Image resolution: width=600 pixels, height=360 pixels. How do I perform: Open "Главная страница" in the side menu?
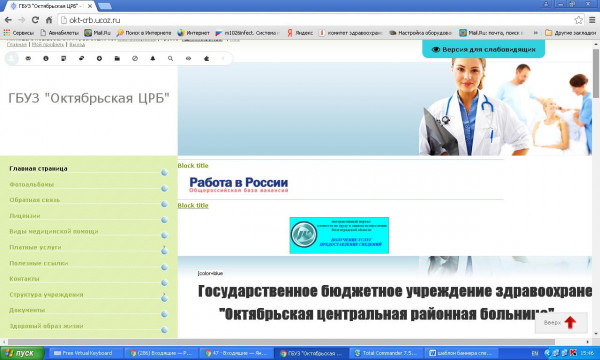[x=38, y=168]
